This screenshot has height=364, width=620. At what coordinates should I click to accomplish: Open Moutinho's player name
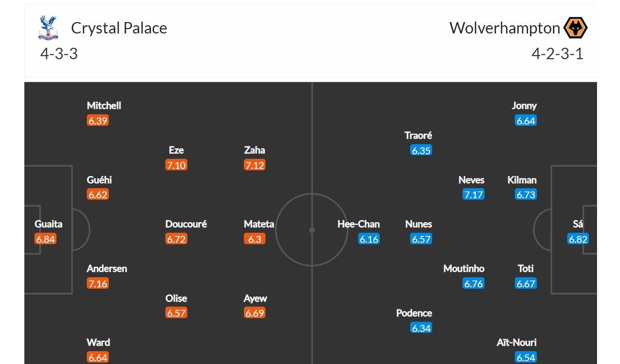pyautogui.click(x=464, y=269)
